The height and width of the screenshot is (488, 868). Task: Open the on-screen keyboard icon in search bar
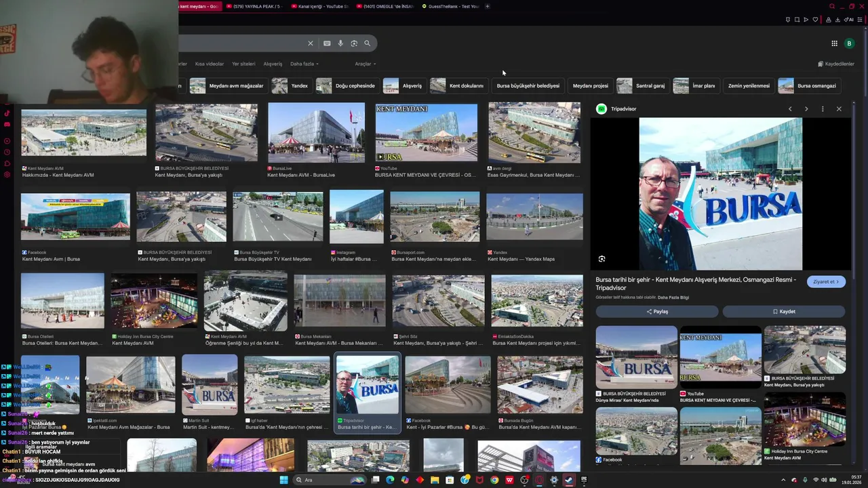(327, 43)
